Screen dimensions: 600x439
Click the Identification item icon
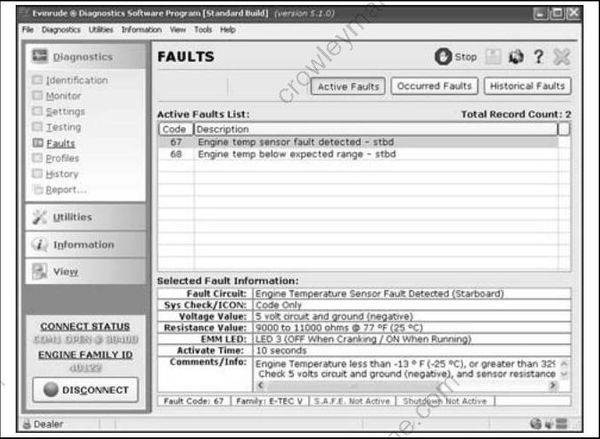pyautogui.click(x=37, y=80)
